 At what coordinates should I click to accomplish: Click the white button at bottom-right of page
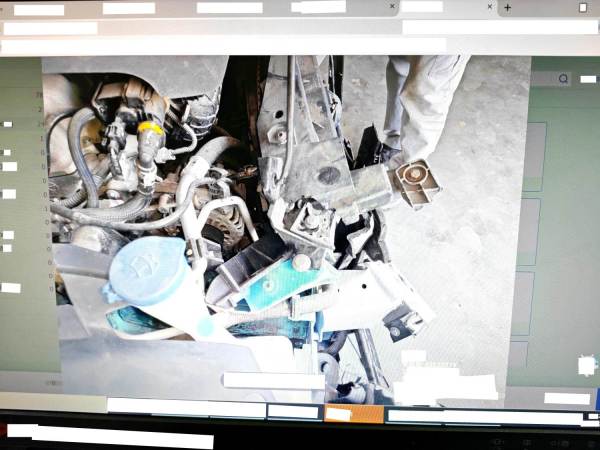[x=566, y=398]
